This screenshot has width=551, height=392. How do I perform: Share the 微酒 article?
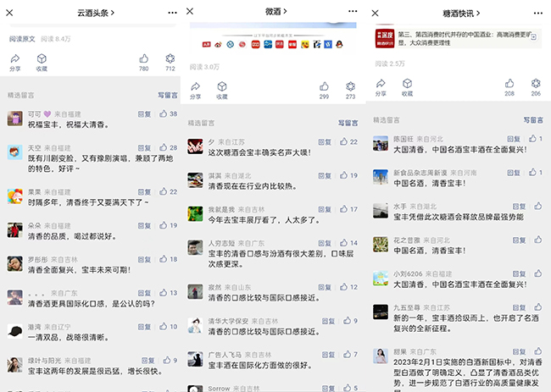point(195,91)
